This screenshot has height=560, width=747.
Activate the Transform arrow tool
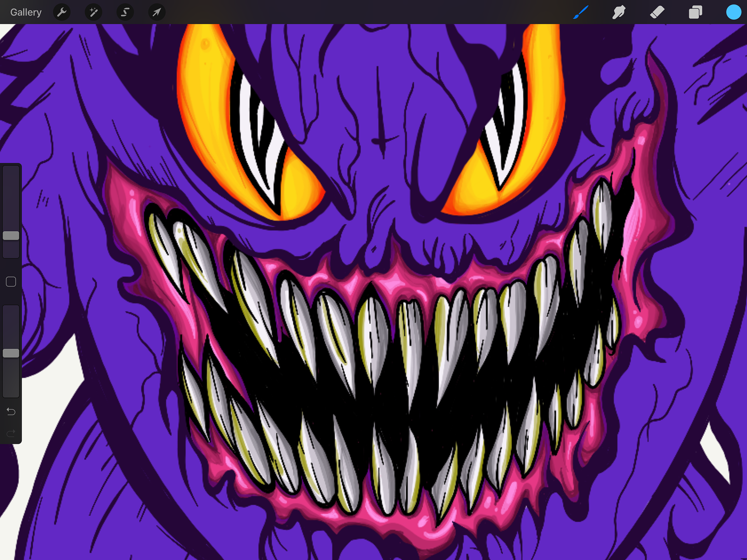pyautogui.click(x=157, y=12)
